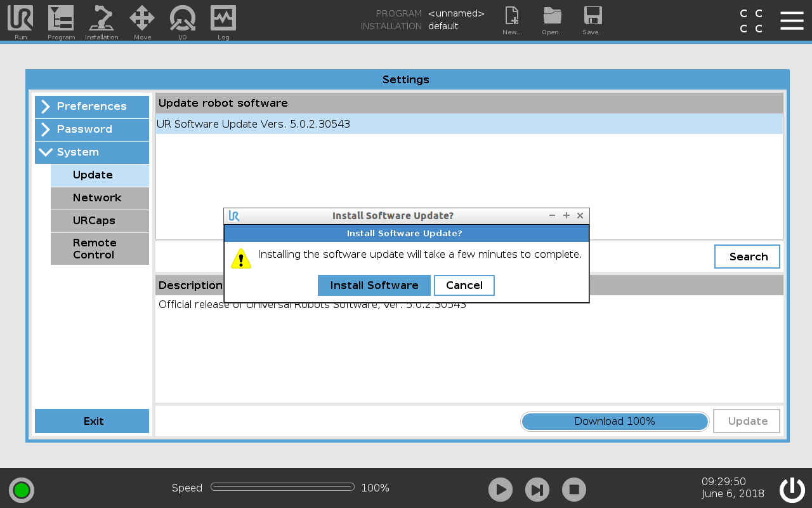Select URCaps in System settings

100,221
